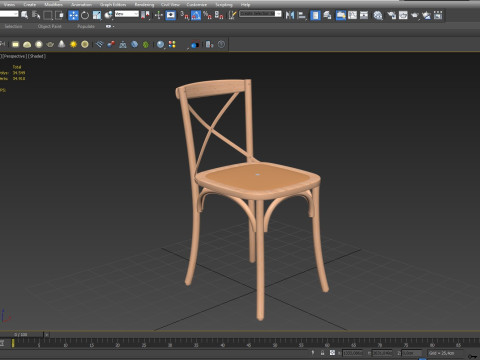Open the Modifiers menu

point(53,5)
